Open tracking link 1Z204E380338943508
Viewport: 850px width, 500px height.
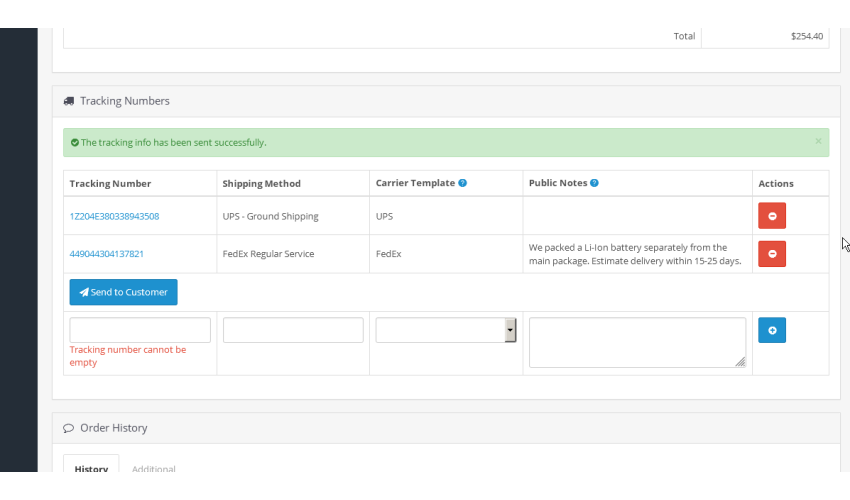click(114, 216)
